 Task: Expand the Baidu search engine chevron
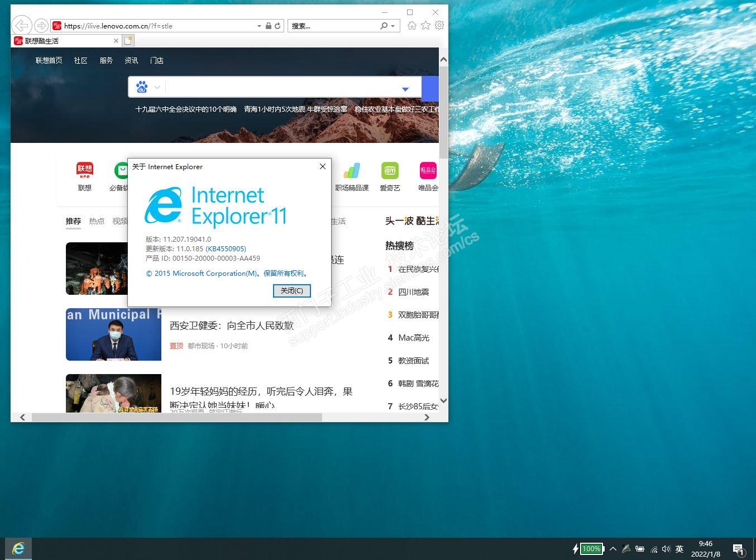tap(157, 87)
